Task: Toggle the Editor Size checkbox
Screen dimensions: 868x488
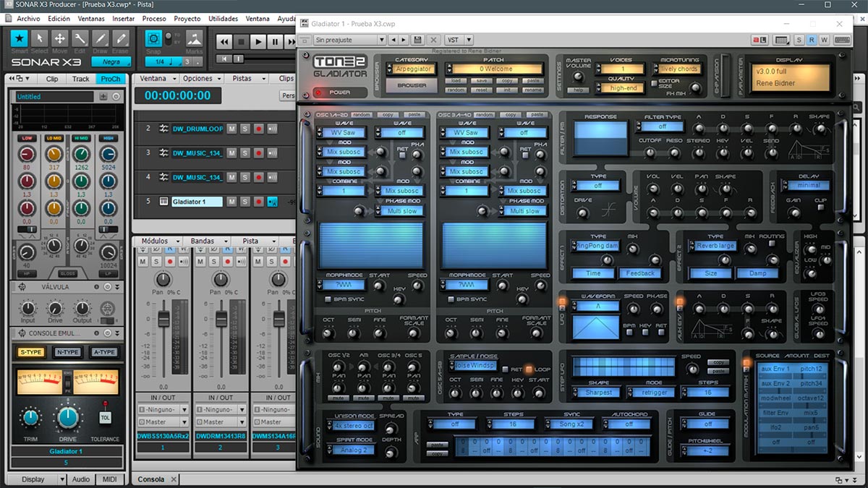Action: coord(655,83)
